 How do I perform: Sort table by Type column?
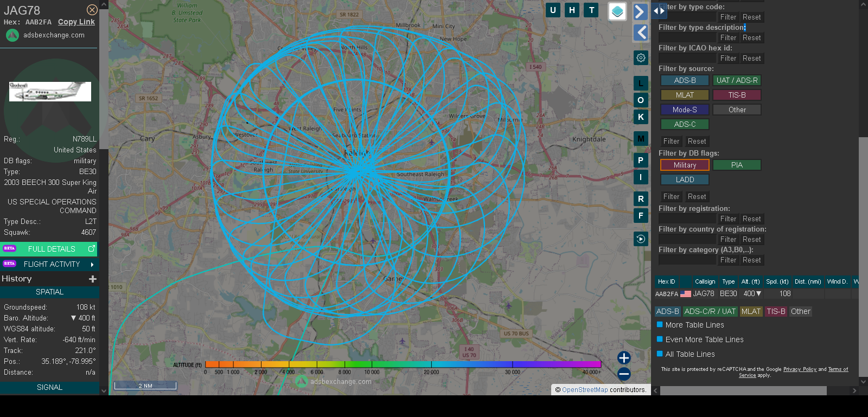pyautogui.click(x=729, y=281)
